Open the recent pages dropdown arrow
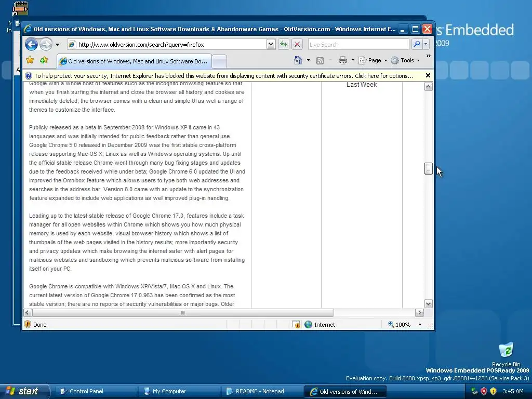 (57, 45)
